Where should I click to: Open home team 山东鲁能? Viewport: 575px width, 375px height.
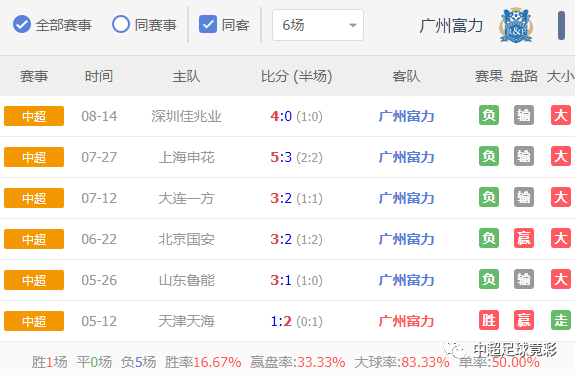click(x=186, y=280)
